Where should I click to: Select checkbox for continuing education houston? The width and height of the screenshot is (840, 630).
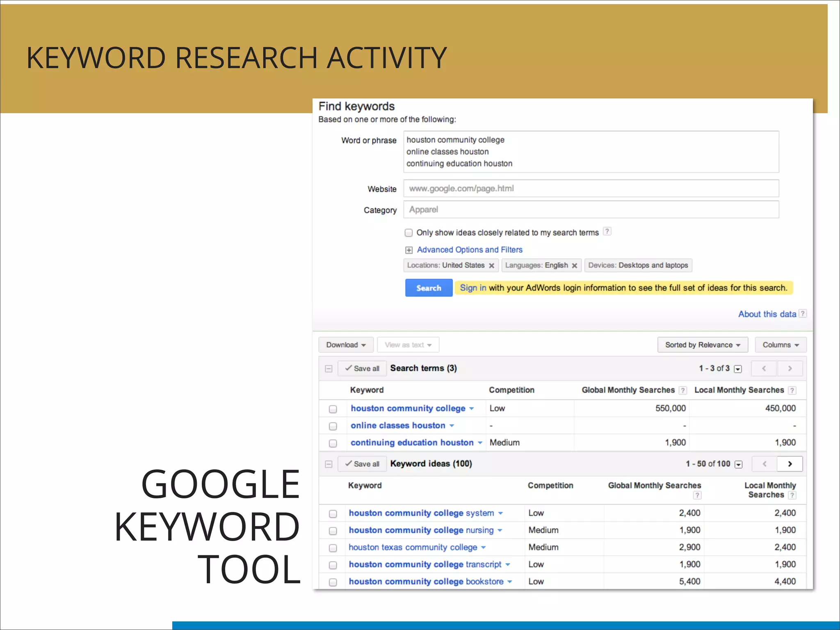point(333,443)
